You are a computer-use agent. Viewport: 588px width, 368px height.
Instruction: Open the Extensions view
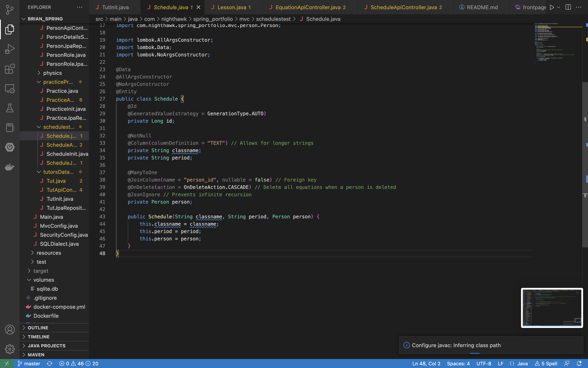point(10,69)
